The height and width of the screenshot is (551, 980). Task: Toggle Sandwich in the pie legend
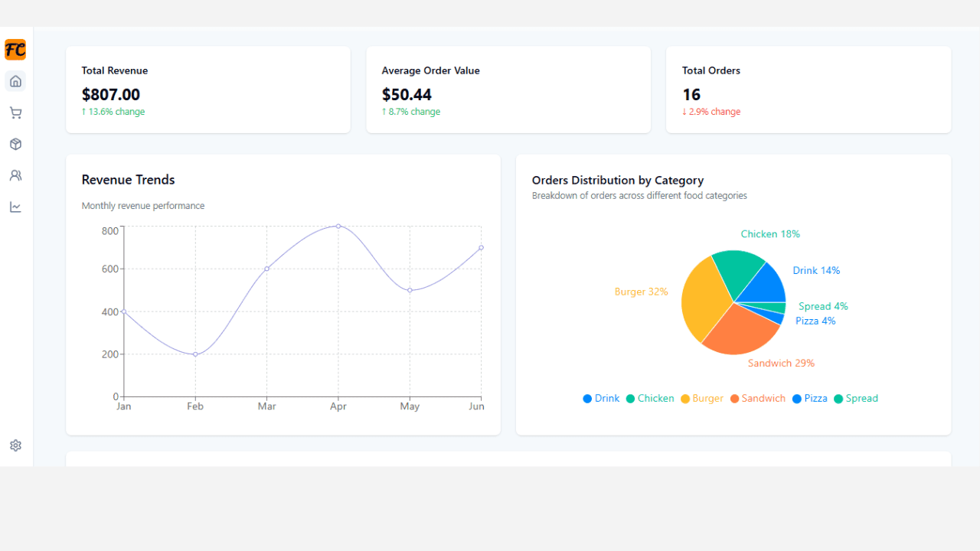[x=758, y=399]
